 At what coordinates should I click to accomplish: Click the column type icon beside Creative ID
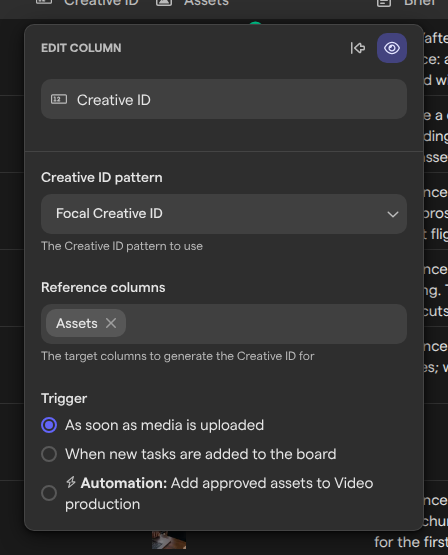[59, 99]
